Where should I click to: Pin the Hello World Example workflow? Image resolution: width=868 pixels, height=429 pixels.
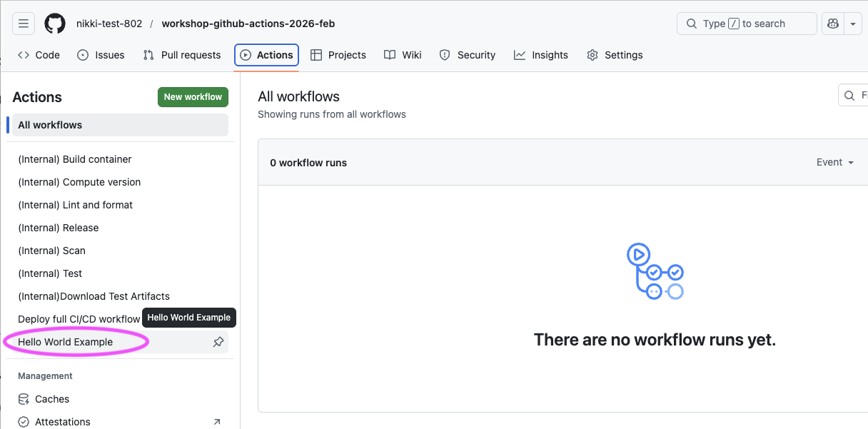coord(218,342)
